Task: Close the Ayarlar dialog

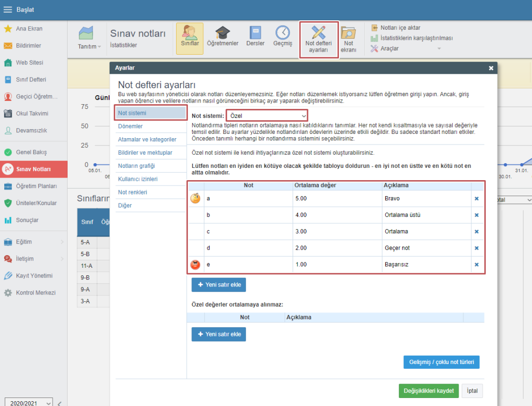Action: 491,68
